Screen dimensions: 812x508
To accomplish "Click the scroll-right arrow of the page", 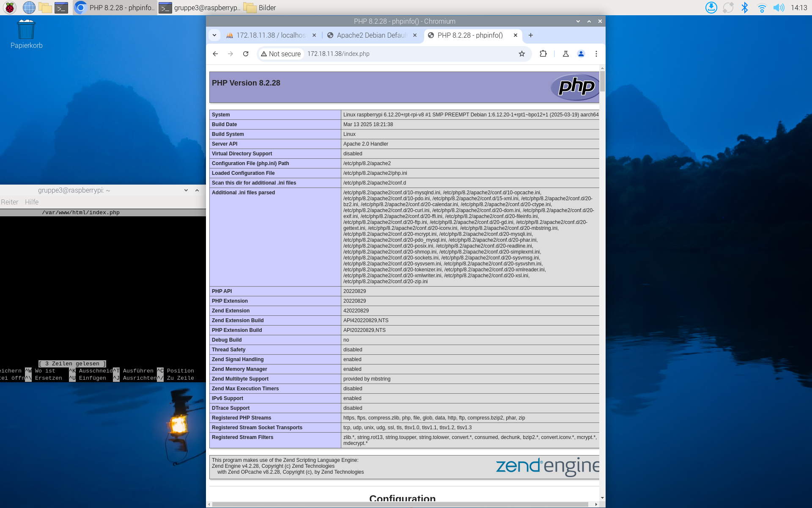I will pos(596,504).
